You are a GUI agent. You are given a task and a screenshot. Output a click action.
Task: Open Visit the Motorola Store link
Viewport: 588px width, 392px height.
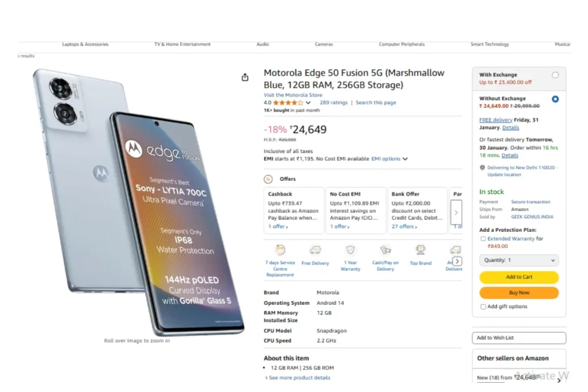(293, 95)
